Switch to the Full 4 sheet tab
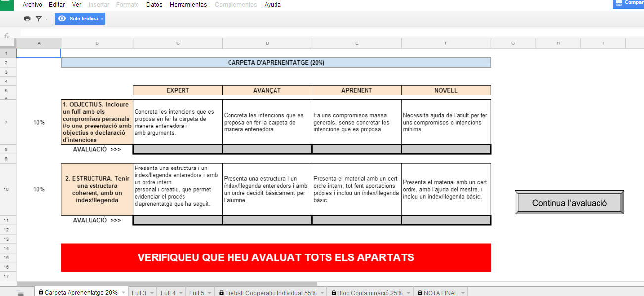 (168, 293)
